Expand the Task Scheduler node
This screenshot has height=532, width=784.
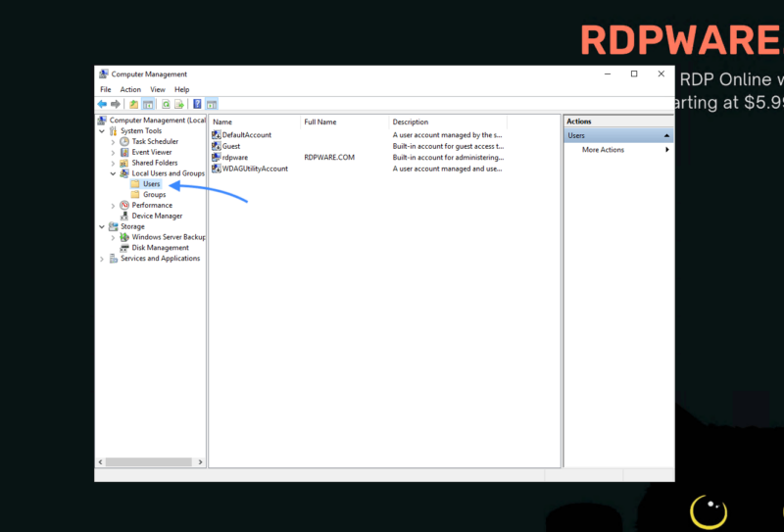(x=113, y=141)
